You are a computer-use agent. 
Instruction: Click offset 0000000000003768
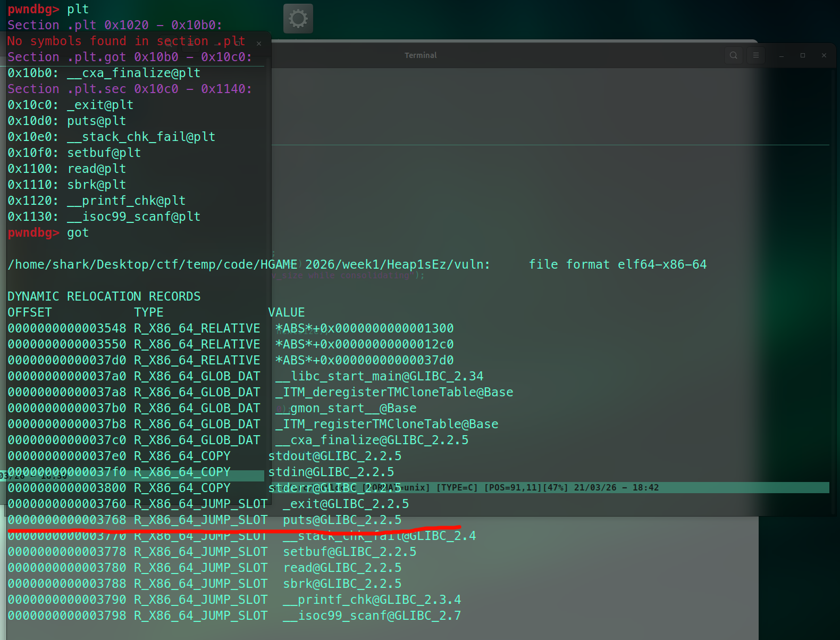(67, 520)
